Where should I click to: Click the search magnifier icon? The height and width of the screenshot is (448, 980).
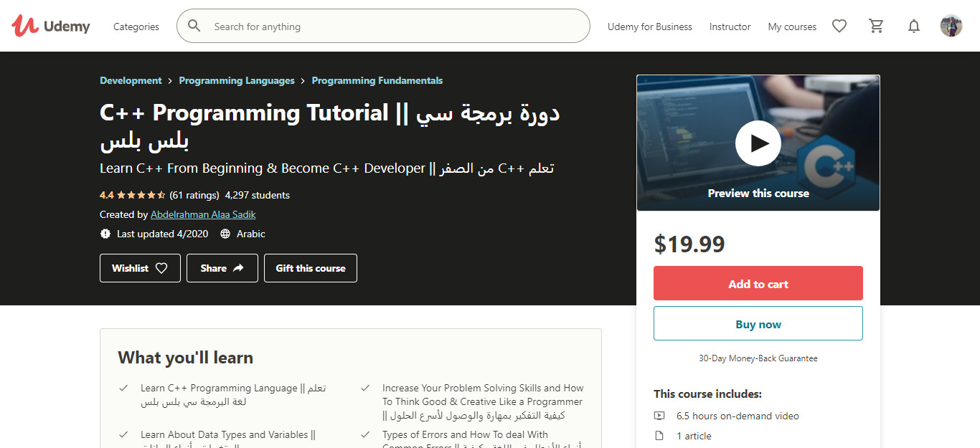(194, 26)
